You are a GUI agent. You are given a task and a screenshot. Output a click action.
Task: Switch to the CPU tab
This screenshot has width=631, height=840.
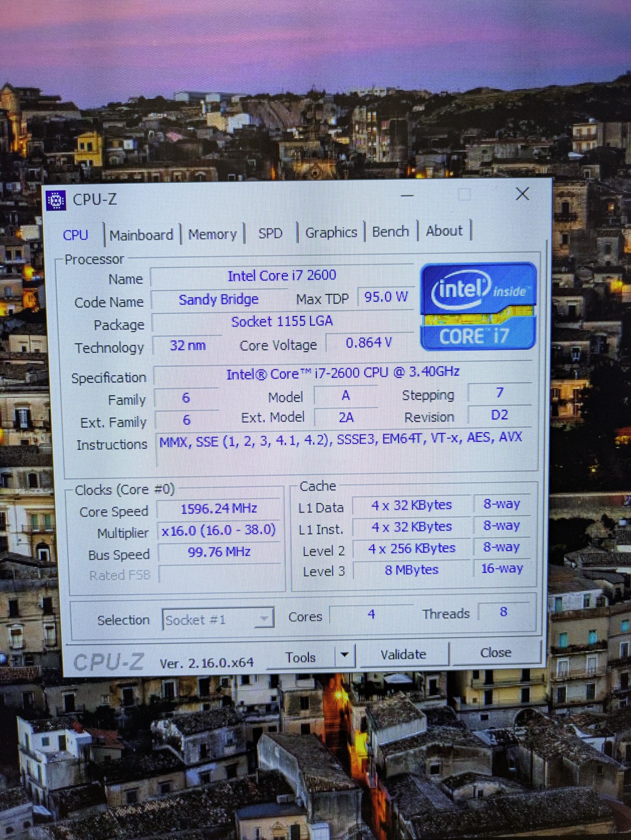75,235
